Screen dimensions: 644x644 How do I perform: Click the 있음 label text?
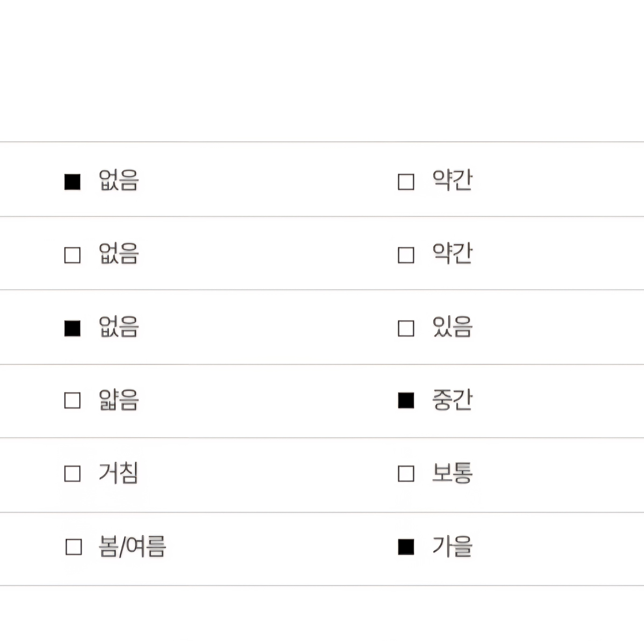[x=452, y=327]
